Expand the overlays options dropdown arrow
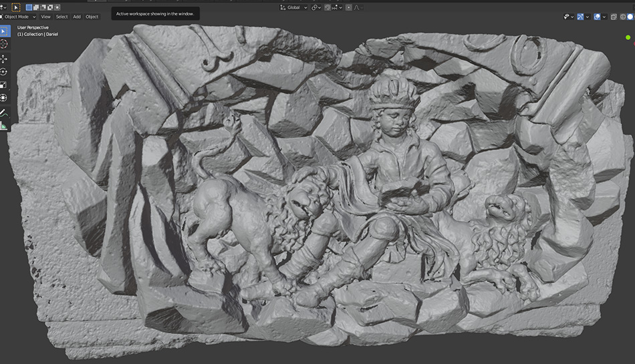This screenshot has width=635, height=364. [604, 16]
